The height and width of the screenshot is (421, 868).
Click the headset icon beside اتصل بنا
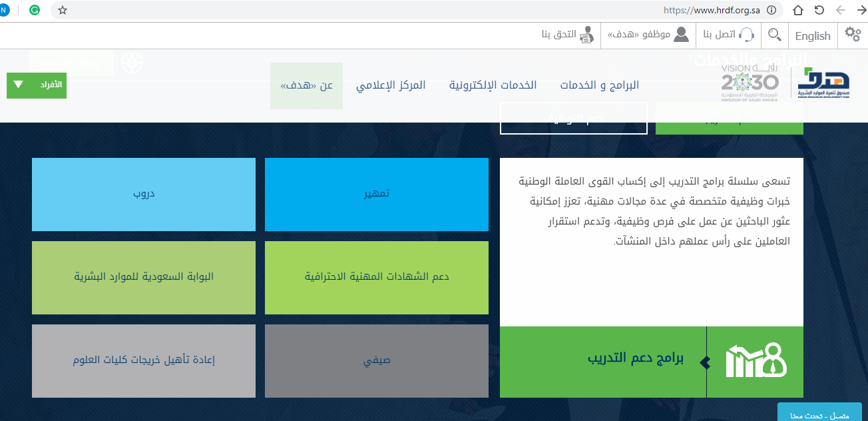coord(747,35)
